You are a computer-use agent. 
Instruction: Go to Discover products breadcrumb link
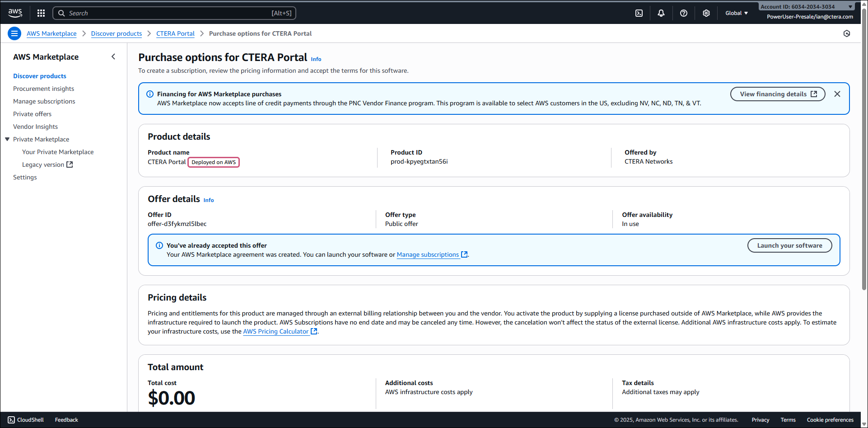(117, 33)
